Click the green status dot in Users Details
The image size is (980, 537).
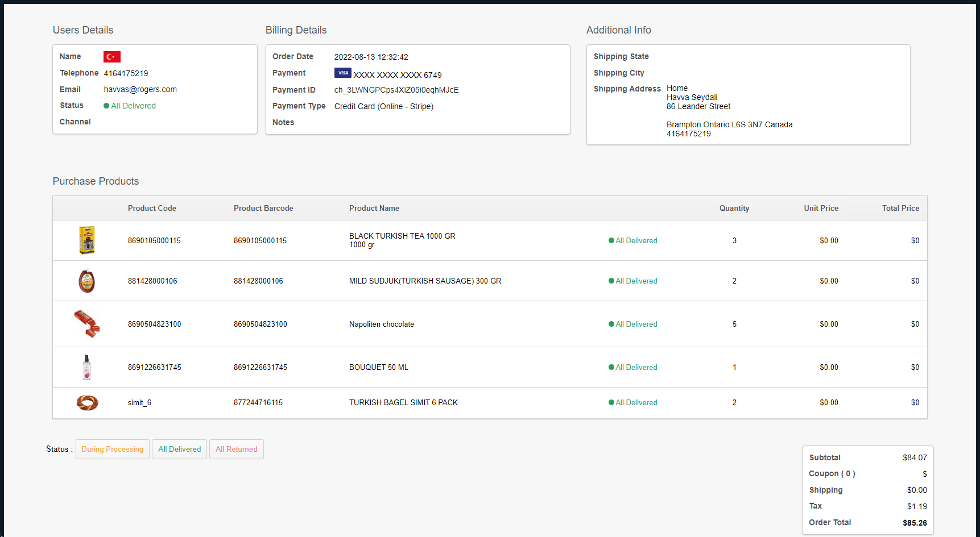106,106
